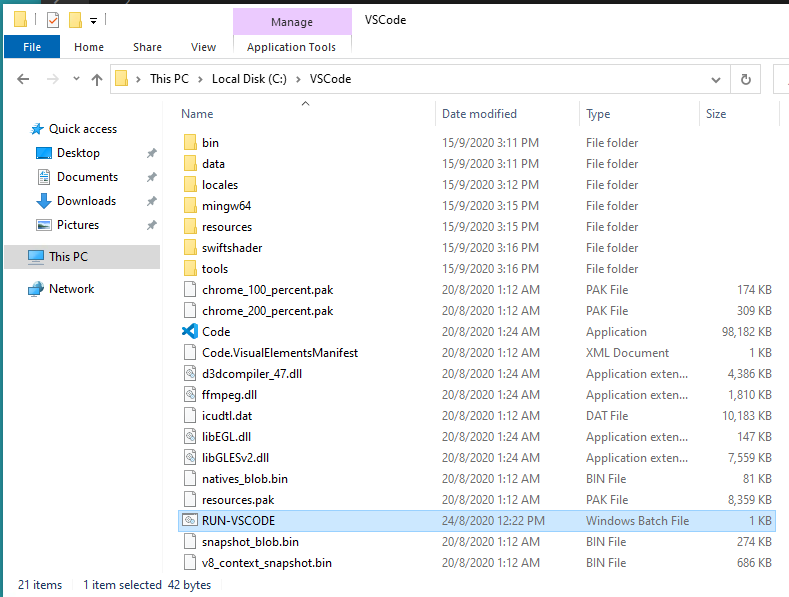Sort by the Name column header

click(x=197, y=114)
